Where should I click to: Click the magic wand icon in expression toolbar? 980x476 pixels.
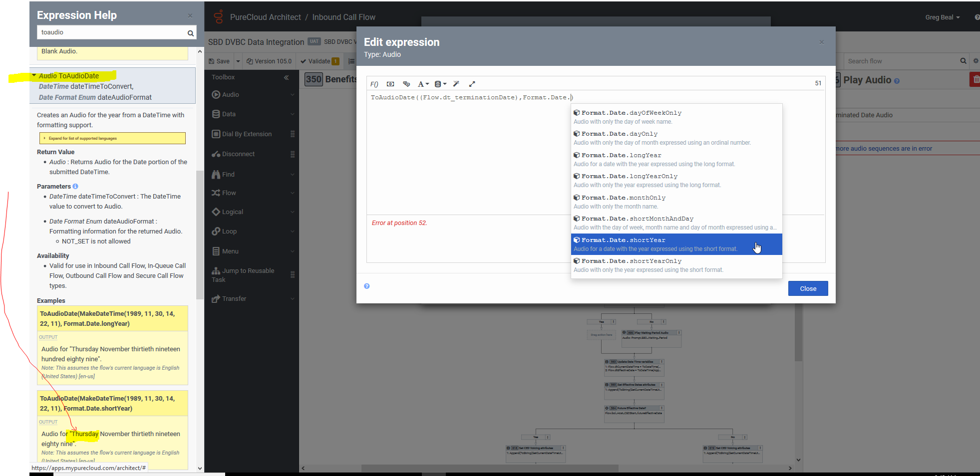tap(456, 84)
